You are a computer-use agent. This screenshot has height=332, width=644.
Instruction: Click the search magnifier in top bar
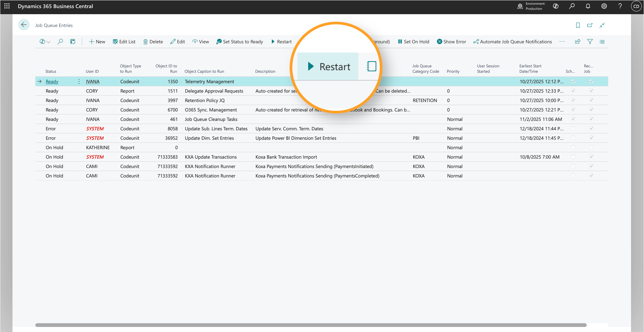point(572,6)
